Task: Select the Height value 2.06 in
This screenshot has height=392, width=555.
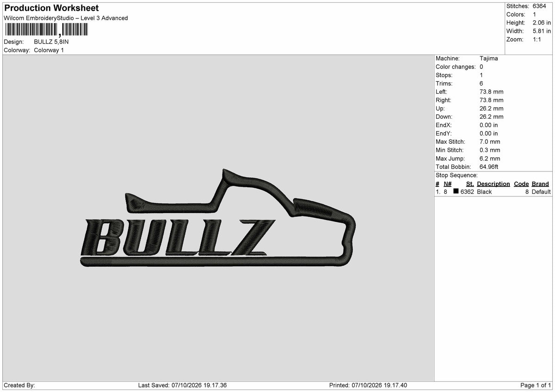Action: 542,23
